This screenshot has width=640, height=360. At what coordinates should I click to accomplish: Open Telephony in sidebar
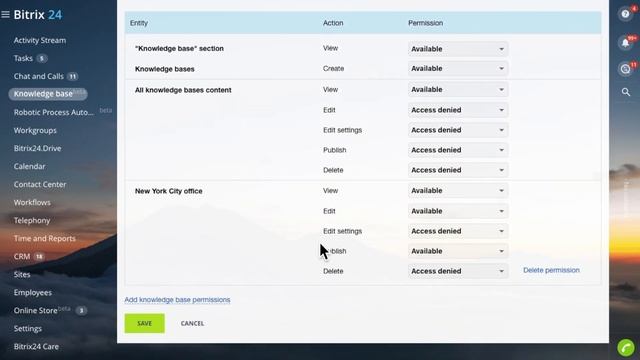[32, 220]
